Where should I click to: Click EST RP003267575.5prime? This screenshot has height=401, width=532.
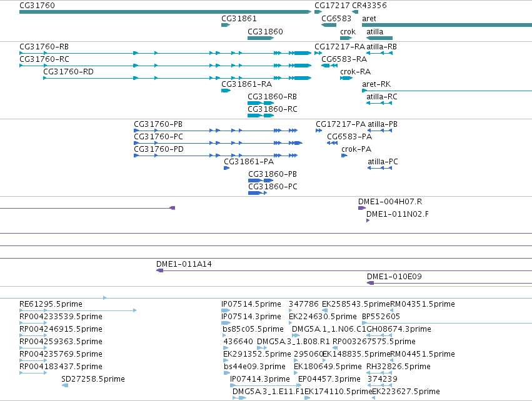[x=335, y=348]
